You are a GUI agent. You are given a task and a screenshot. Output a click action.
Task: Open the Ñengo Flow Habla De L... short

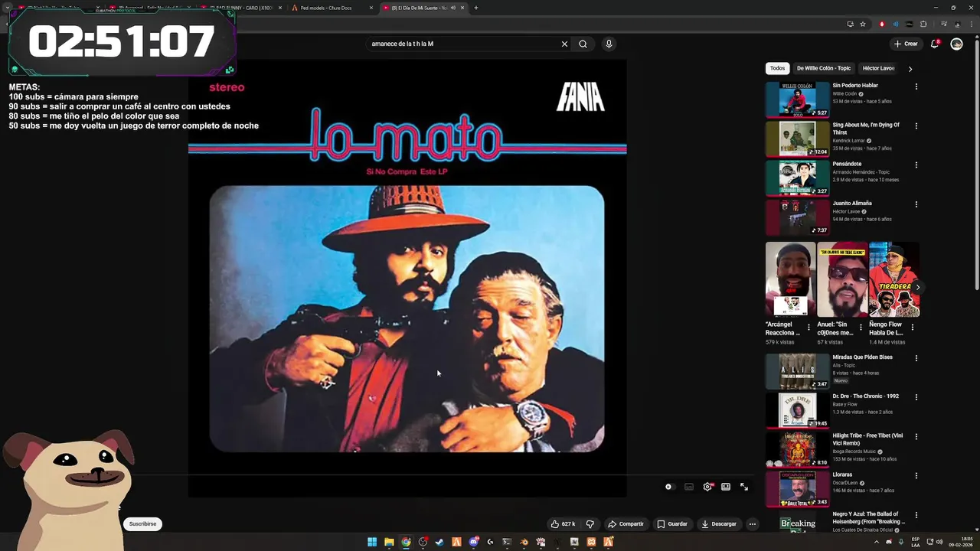[894, 279]
